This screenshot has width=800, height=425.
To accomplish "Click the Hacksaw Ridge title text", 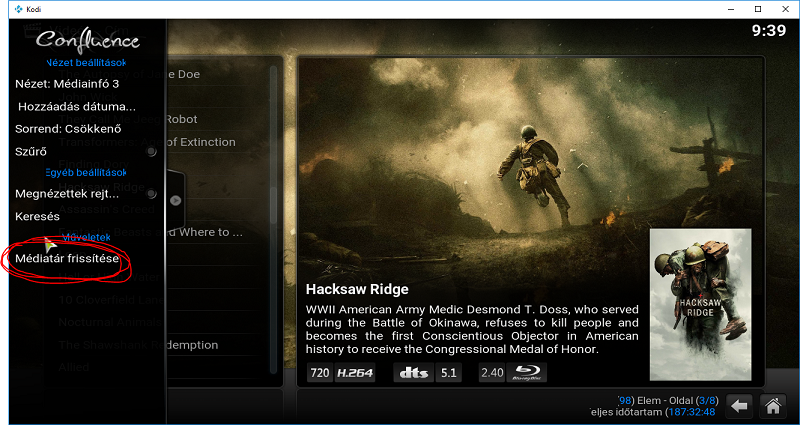I will (x=357, y=290).
